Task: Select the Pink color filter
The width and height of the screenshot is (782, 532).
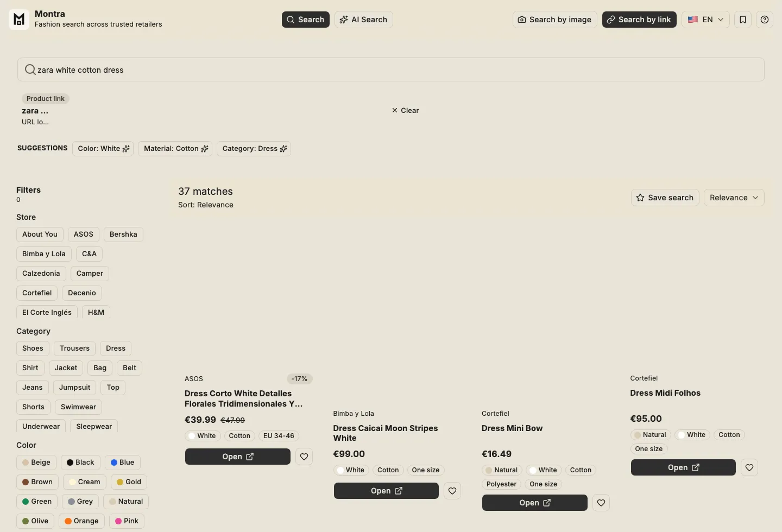Action: [127, 521]
